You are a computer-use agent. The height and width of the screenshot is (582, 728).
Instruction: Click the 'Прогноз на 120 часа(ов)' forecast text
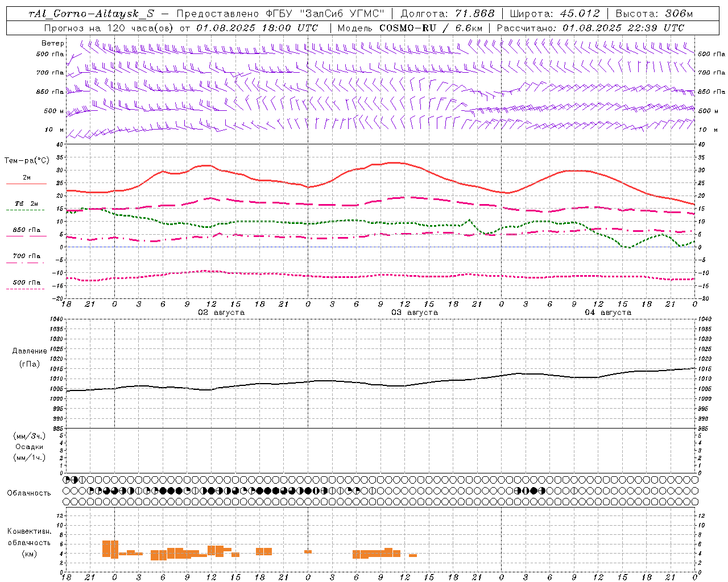[x=109, y=28]
